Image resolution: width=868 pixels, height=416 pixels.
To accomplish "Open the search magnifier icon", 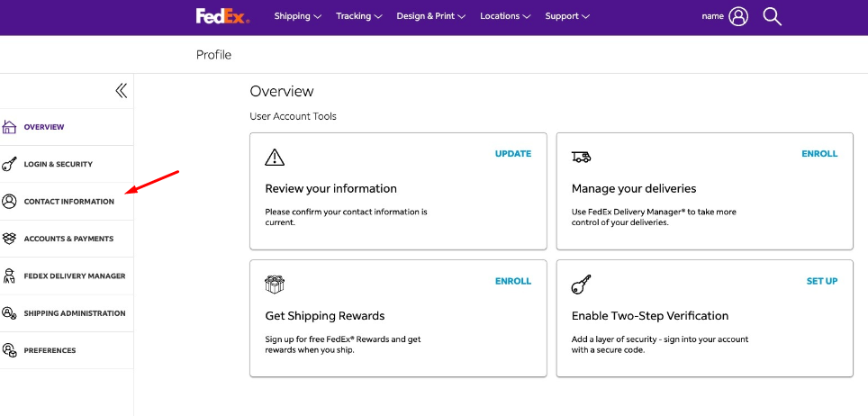I will [x=772, y=16].
